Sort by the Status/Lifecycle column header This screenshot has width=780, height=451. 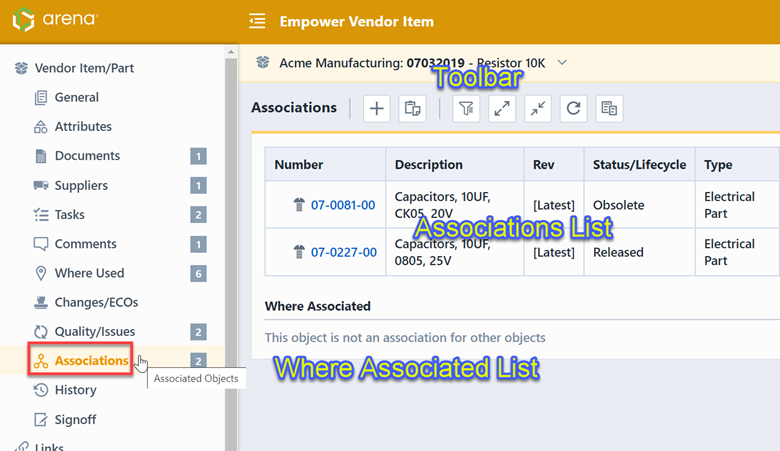639,165
